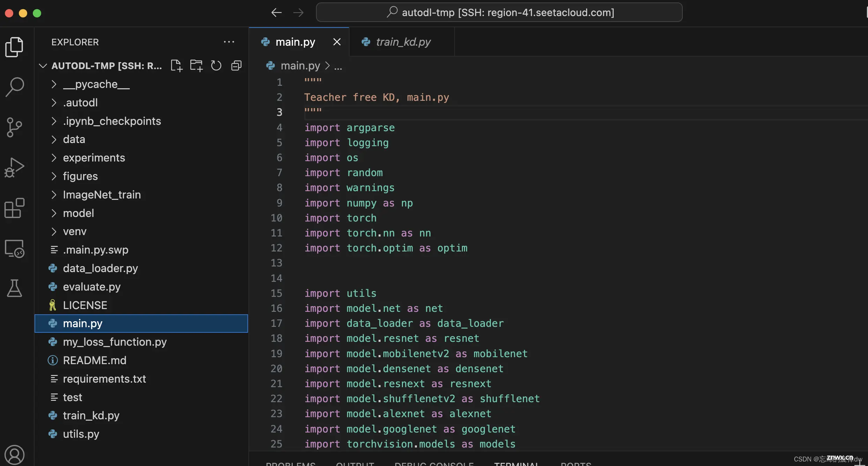Open train_kd.py in the file tree

tap(141, 415)
